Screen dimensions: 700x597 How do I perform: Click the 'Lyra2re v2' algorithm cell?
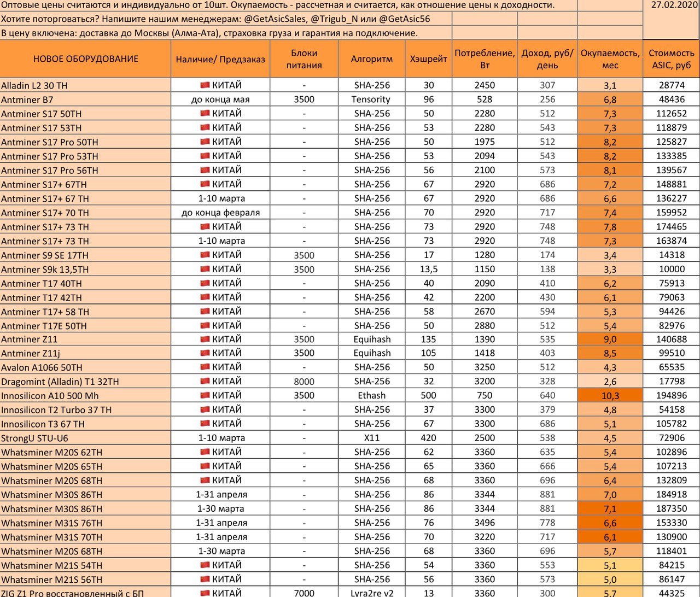tap(372, 593)
